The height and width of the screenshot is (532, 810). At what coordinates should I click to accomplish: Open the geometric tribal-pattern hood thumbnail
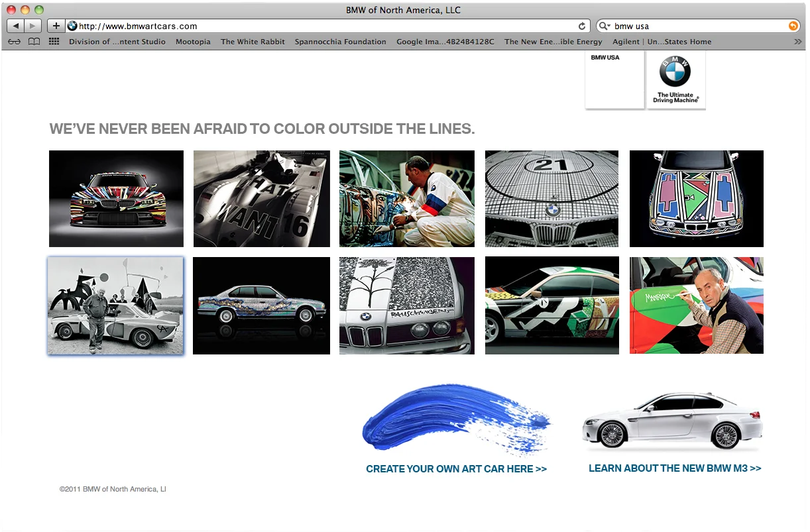coord(697,199)
